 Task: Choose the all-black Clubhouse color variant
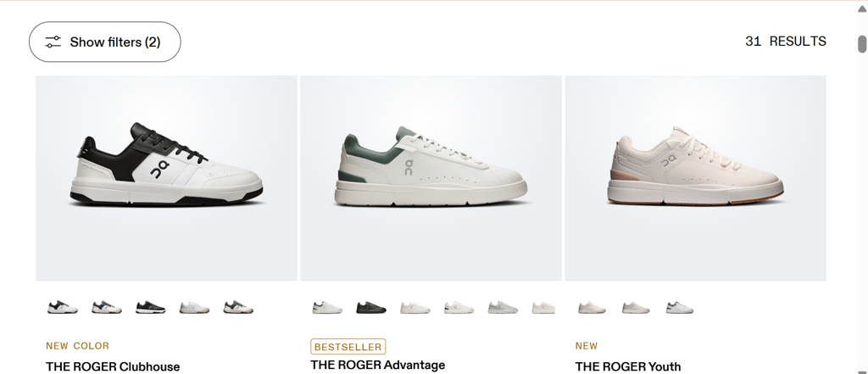(x=151, y=307)
